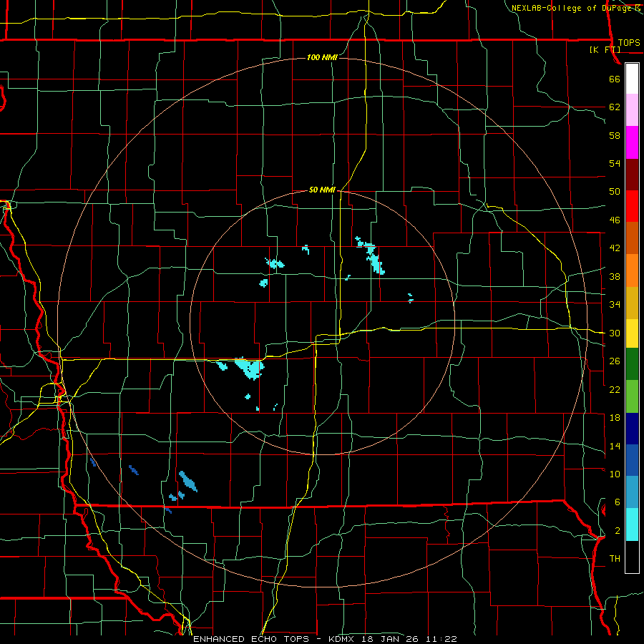The height and width of the screenshot is (644, 644).
Task: Click the largest medium-blue echo streak on the map
Action: click(x=188, y=481)
